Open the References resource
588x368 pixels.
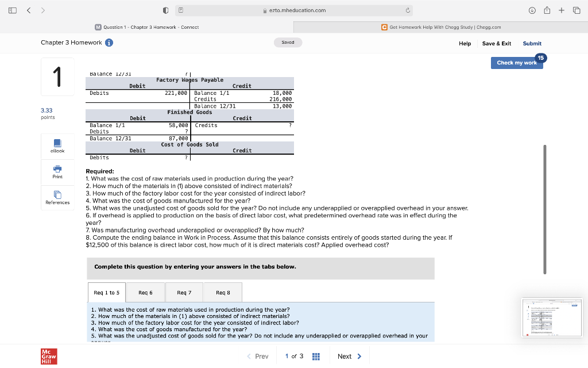tap(57, 198)
